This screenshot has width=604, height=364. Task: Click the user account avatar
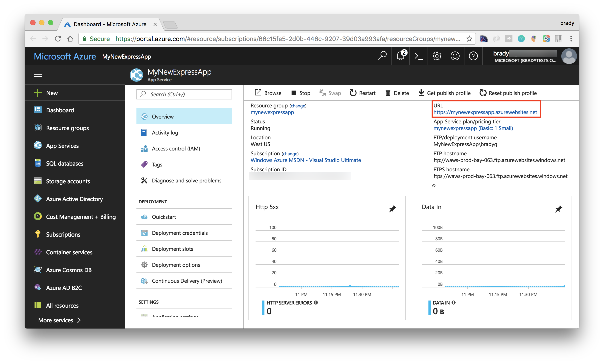tap(569, 56)
